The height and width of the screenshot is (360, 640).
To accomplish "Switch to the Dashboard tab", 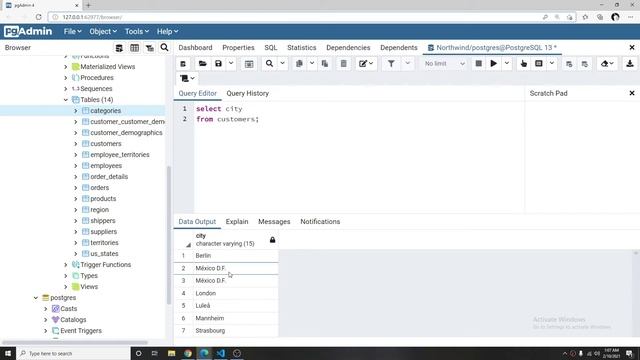I will (195, 48).
